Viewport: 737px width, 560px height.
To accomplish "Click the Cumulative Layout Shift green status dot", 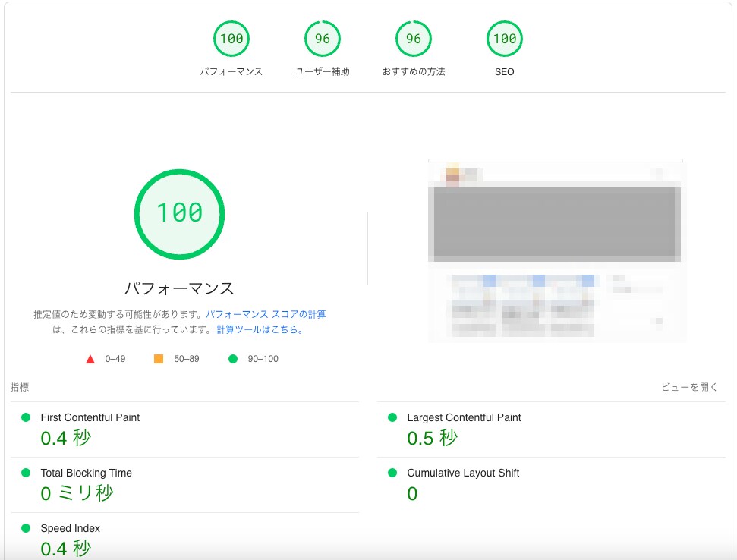I will [392, 473].
